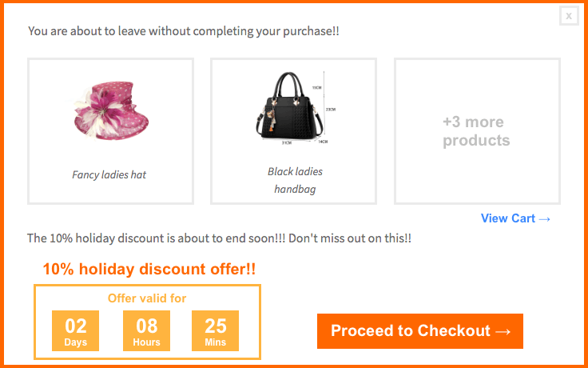Click the "about to leave" message text

tap(184, 31)
